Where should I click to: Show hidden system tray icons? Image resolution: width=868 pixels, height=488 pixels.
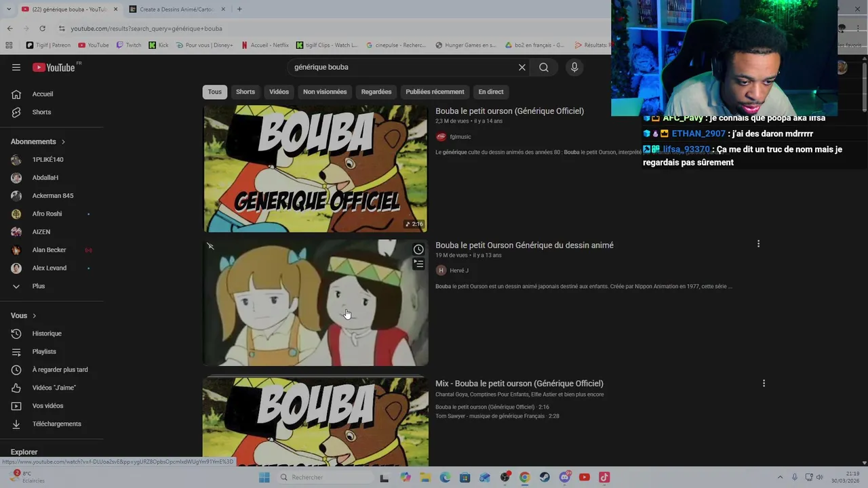click(x=779, y=477)
